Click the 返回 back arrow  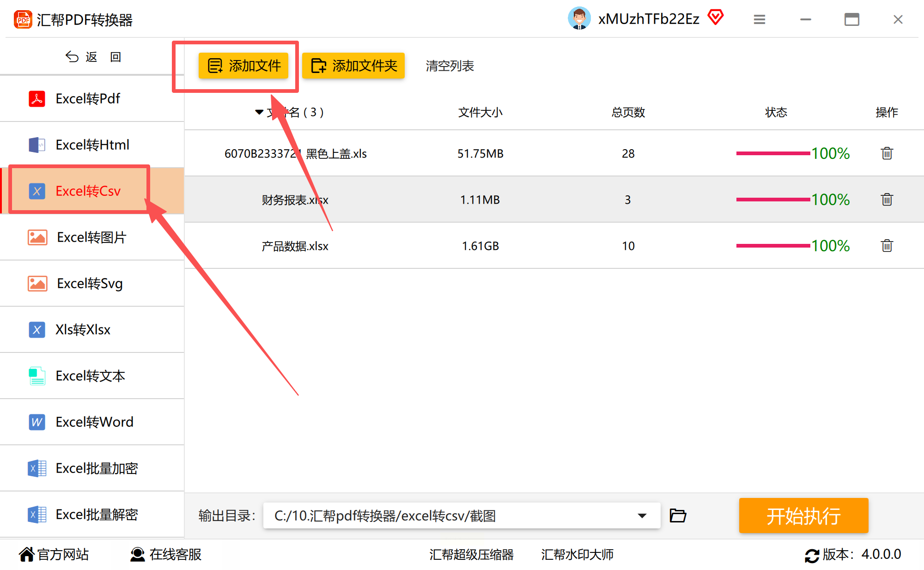tap(72, 57)
